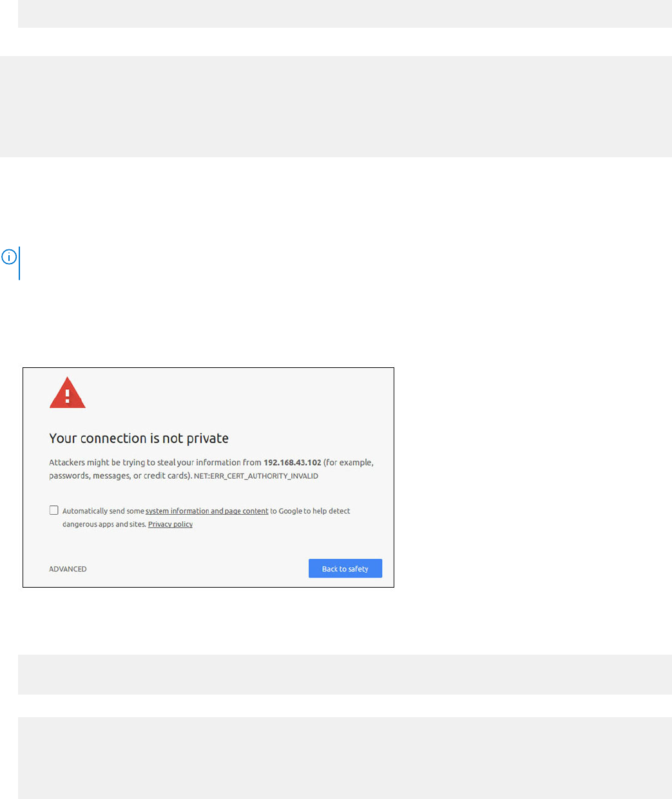Viewport: 672px width, 799px height.
Task: Select NET::ERR_CERT_AUTHORITY_INVALID error code
Action: coord(256,476)
